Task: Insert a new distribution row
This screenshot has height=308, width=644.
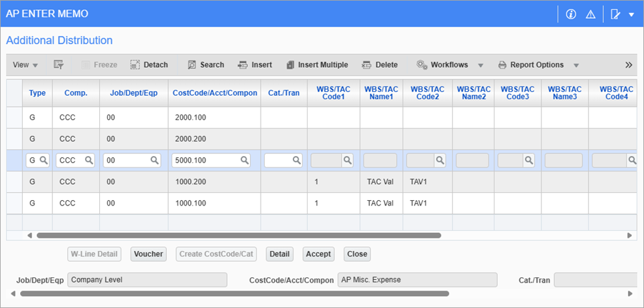Action: 255,65
